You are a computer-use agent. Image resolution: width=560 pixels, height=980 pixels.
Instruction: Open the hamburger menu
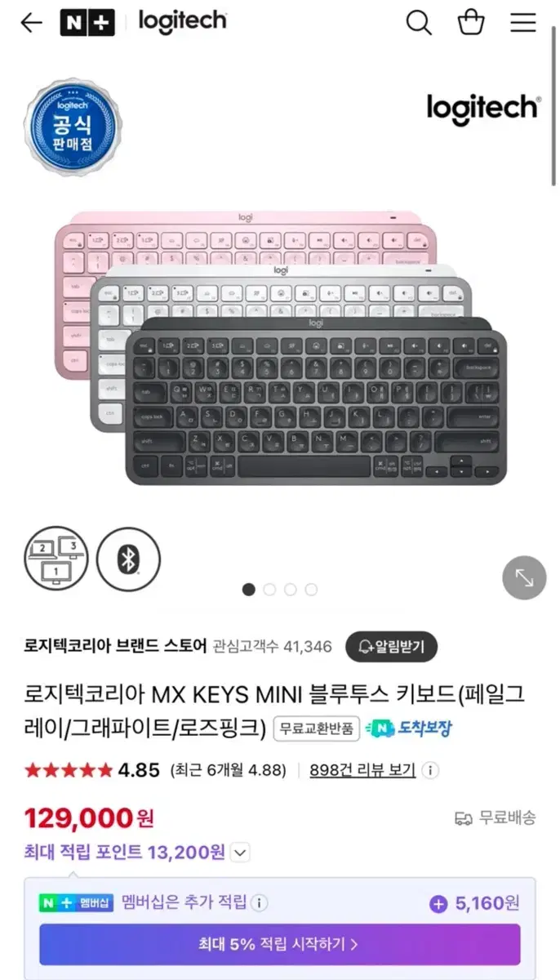[x=523, y=23]
